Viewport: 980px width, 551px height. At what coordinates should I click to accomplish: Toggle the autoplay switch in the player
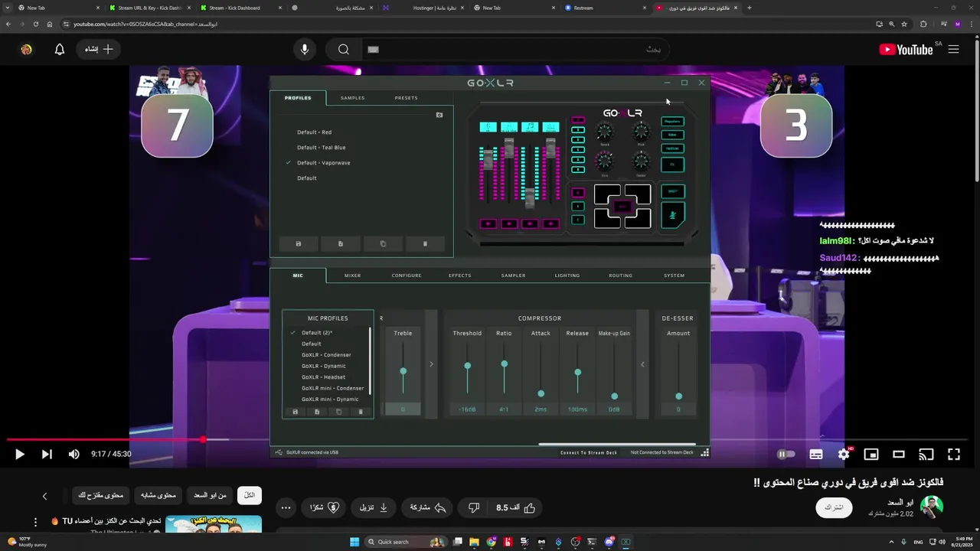coord(786,454)
